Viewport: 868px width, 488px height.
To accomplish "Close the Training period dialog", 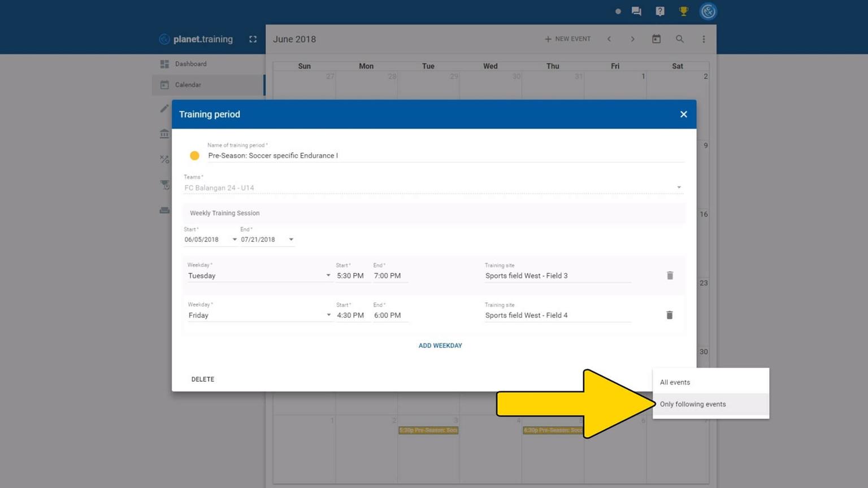I will (x=683, y=114).
